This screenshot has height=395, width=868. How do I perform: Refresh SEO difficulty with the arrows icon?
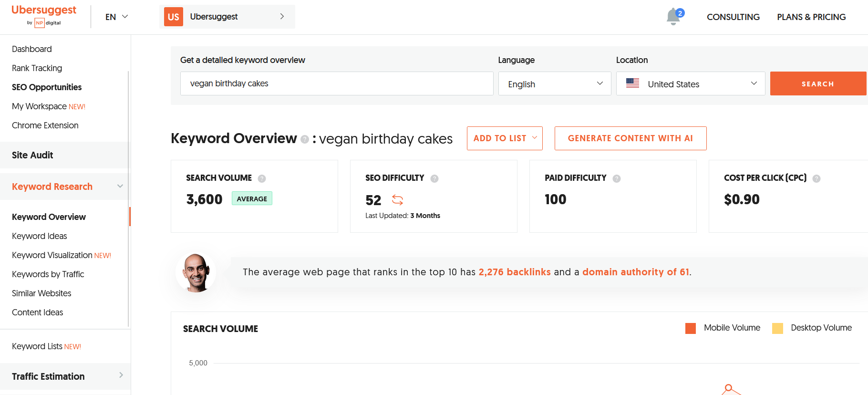click(x=398, y=199)
